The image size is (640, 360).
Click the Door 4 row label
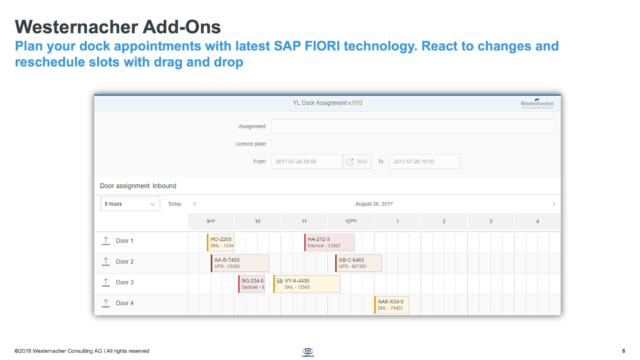point(124,303)
